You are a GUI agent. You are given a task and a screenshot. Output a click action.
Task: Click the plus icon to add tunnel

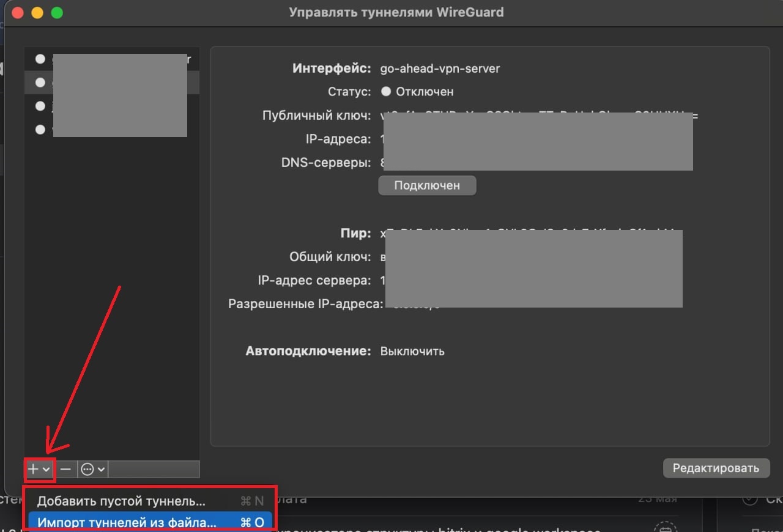click(34, 469)
